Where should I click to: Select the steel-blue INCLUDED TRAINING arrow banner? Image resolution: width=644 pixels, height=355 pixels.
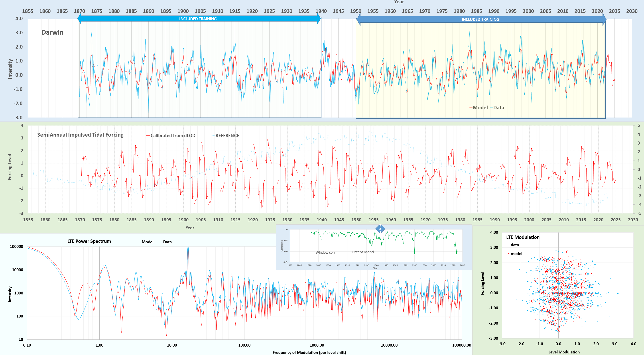[481, 20]
